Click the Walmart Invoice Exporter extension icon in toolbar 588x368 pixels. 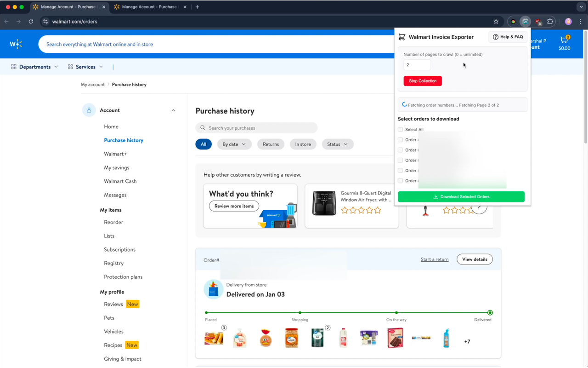(x=525, y=21)
